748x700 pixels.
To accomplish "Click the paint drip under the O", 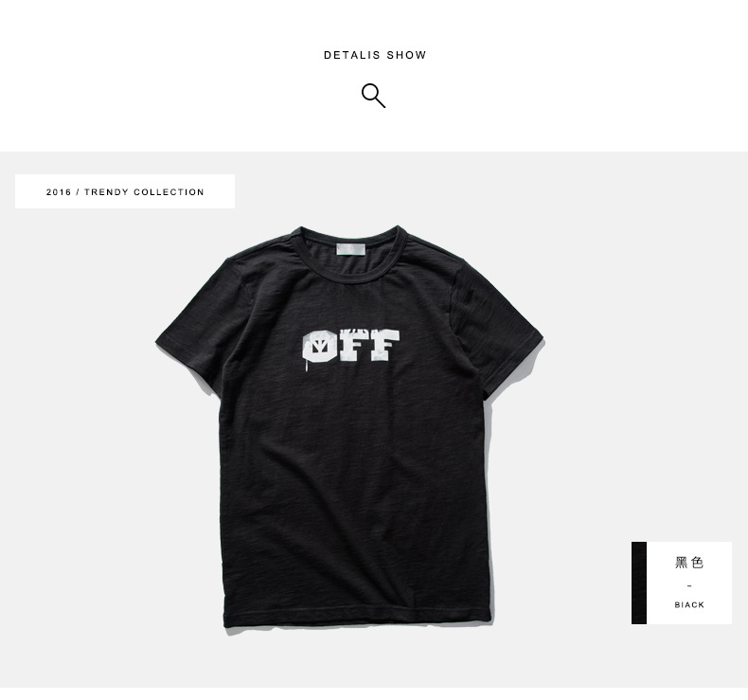I will coord(306,367).
